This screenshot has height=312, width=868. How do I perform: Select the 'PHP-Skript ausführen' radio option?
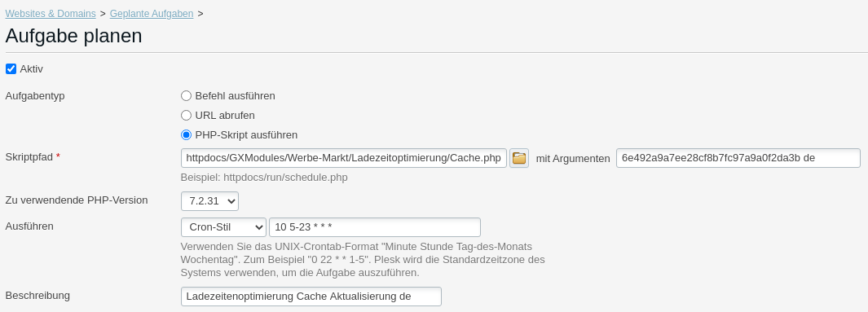point(186,135)
